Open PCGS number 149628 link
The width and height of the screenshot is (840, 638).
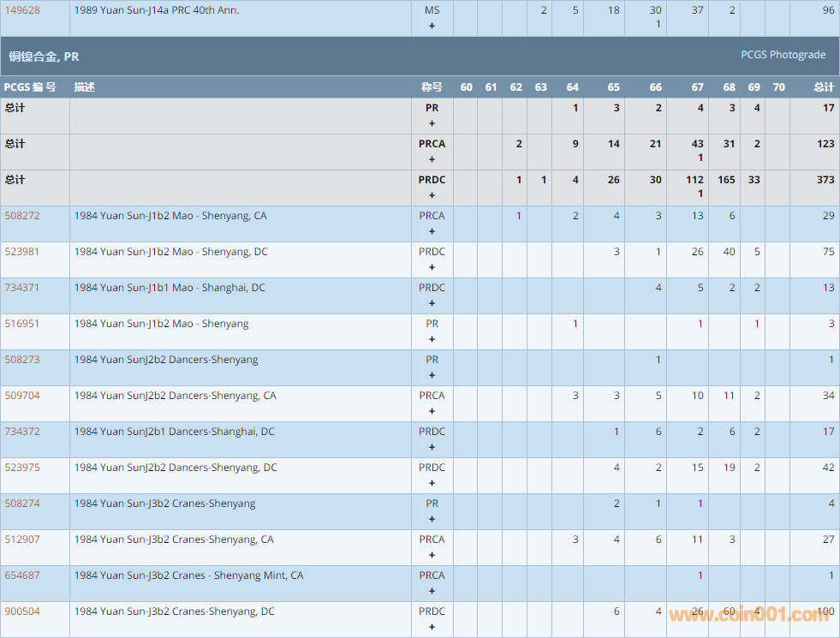tap(22, 10)
